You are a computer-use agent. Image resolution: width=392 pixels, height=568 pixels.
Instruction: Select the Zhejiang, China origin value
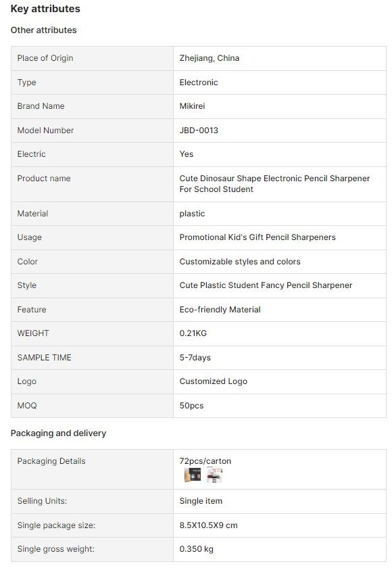pos(210,58)
